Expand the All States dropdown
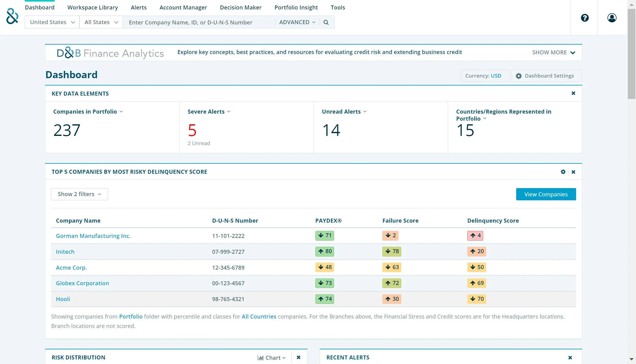The image size is (636, 364). [101, 22]
